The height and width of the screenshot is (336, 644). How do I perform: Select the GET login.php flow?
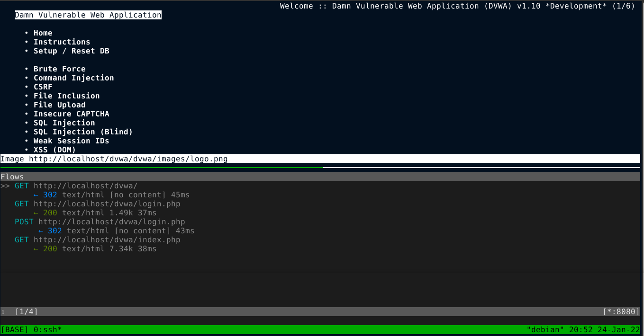click(x=97, y=204)
